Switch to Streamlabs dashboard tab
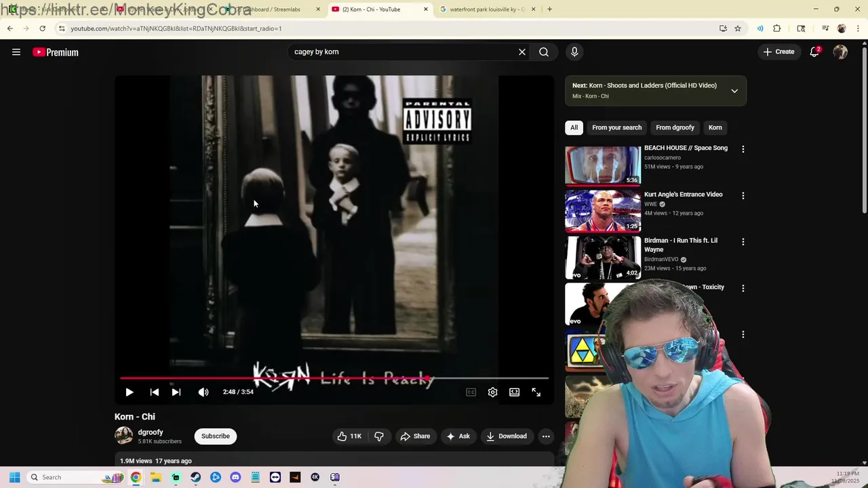This screenshot has height=488, width=868. tap(271, 9)
